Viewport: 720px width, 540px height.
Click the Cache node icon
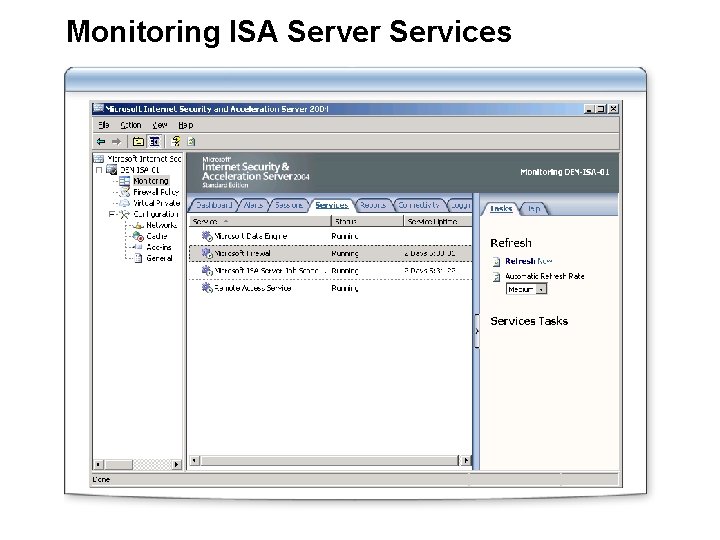pos(138,236)
